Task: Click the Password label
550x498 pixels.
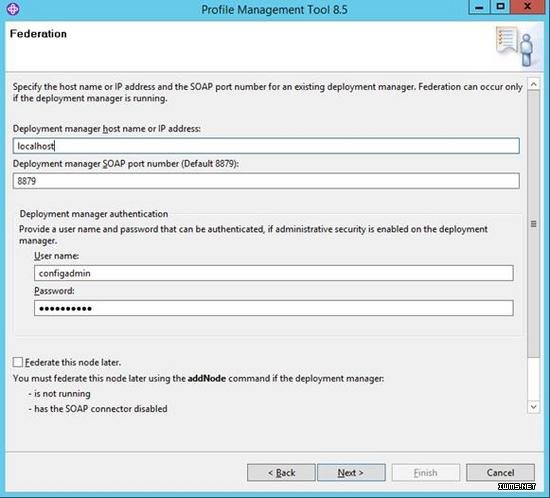Action: point(54,291)
